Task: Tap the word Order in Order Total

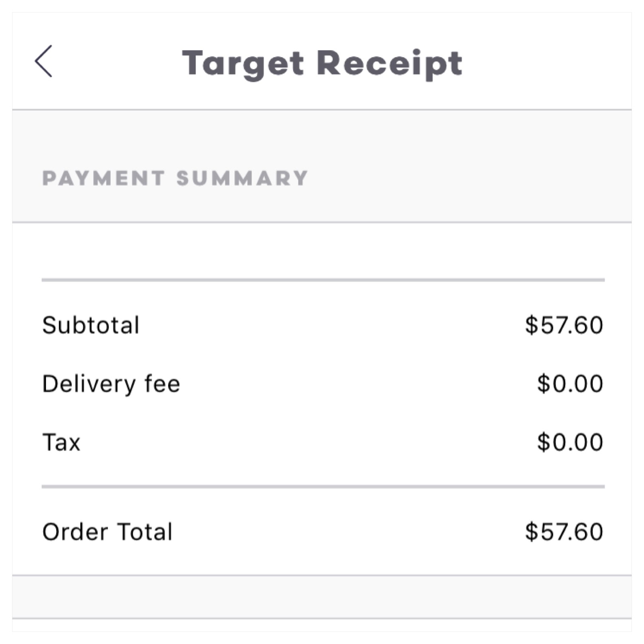Action: (x=75, y=532)
